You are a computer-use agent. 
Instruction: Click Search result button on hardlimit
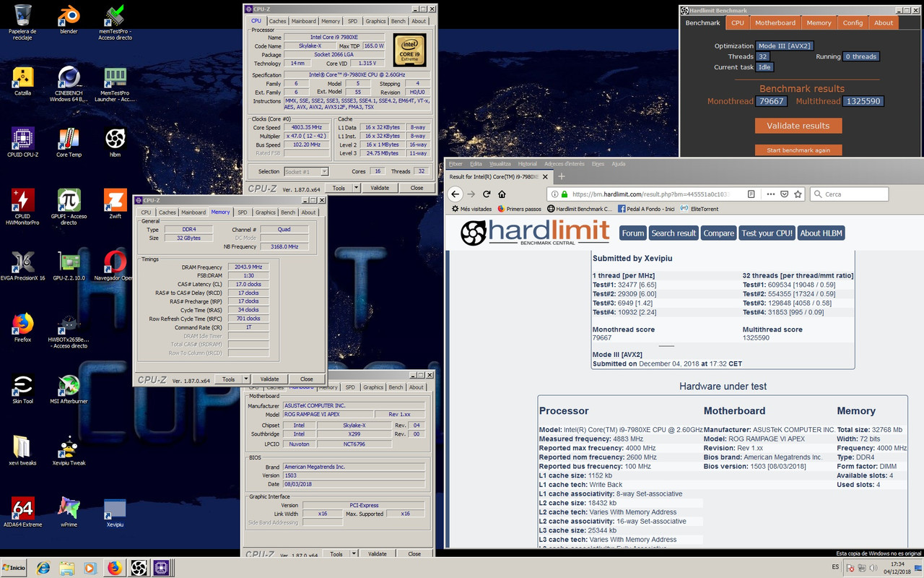click(674, 233)
